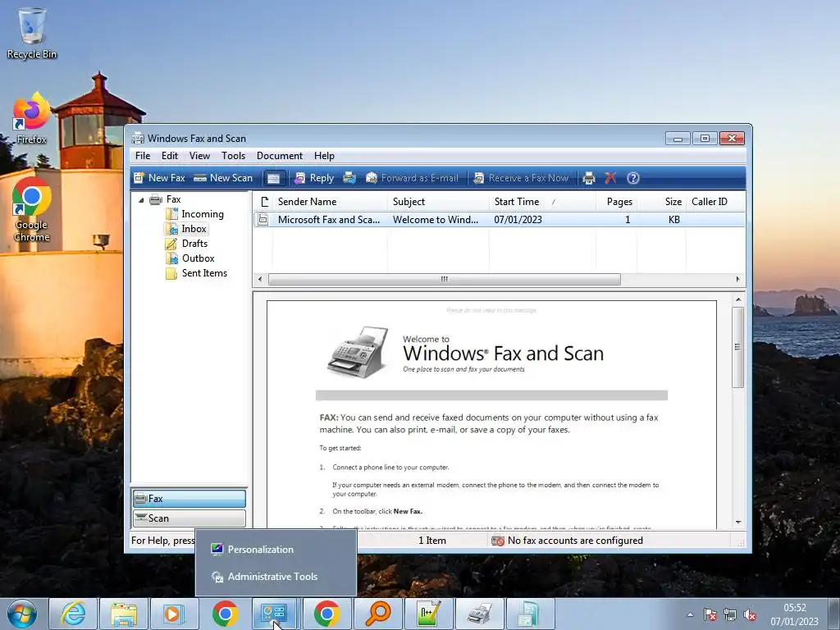Click the Firefox desktop shortcut
840x630 pixels.
click(32, 118)
